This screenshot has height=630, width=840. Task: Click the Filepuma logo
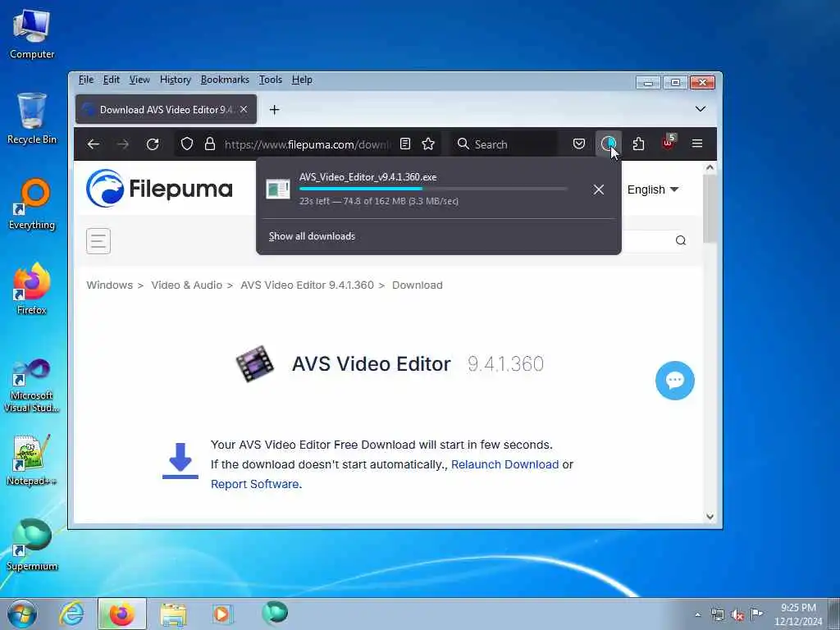pos(159,189)
